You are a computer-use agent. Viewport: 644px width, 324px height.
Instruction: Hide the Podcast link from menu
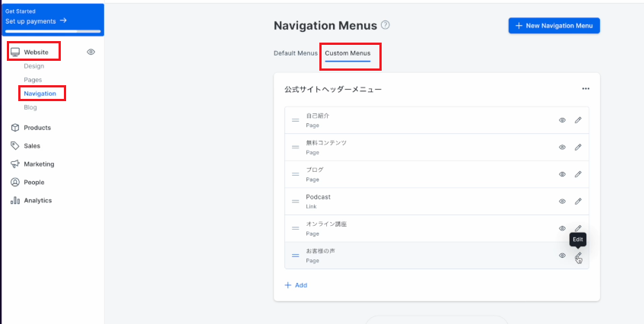(x=562, y=202)
